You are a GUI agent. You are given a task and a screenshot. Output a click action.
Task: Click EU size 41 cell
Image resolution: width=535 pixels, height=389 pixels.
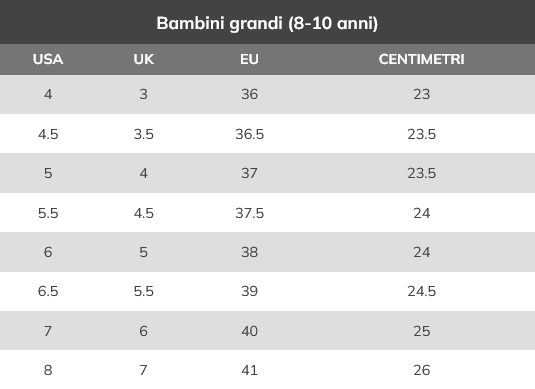click(x=249, y=370)
